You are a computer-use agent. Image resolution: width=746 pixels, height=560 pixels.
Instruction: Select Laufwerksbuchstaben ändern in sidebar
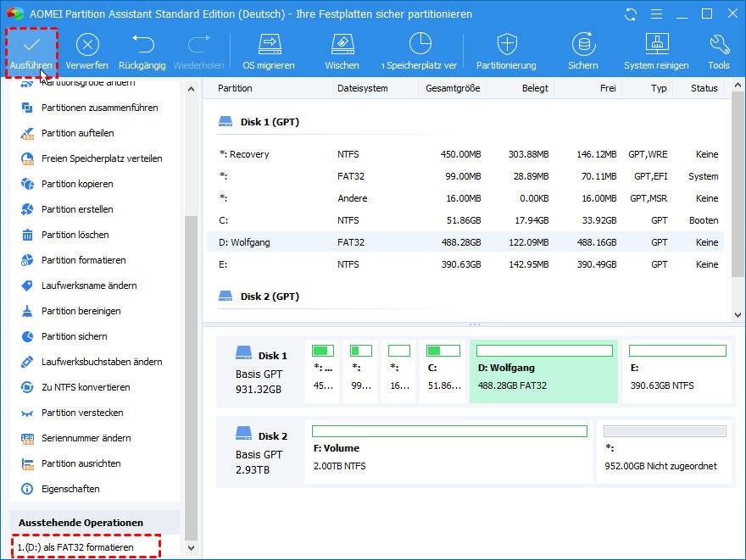pyautogui.click(x=95, y=363)
